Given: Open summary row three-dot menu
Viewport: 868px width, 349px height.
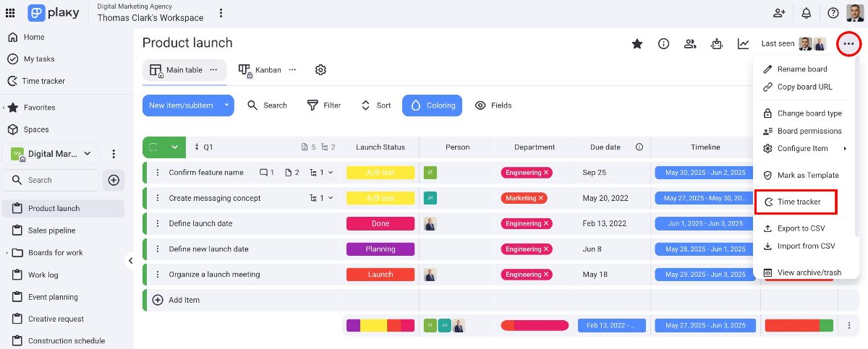Looking at the screenshot, I should [848, 325].
